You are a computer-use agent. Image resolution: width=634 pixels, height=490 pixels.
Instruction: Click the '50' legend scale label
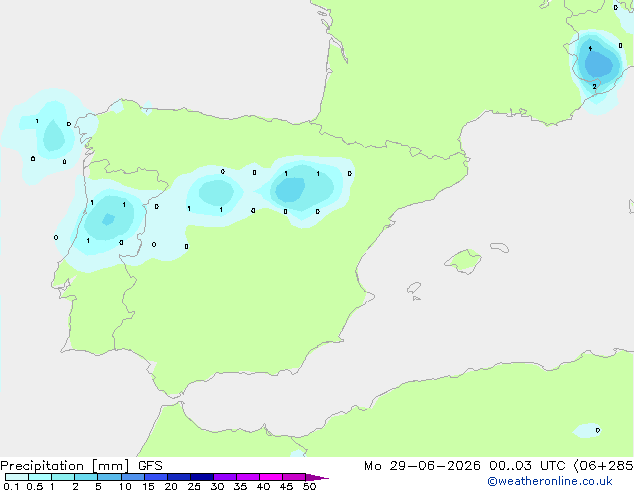pos(309,486)
